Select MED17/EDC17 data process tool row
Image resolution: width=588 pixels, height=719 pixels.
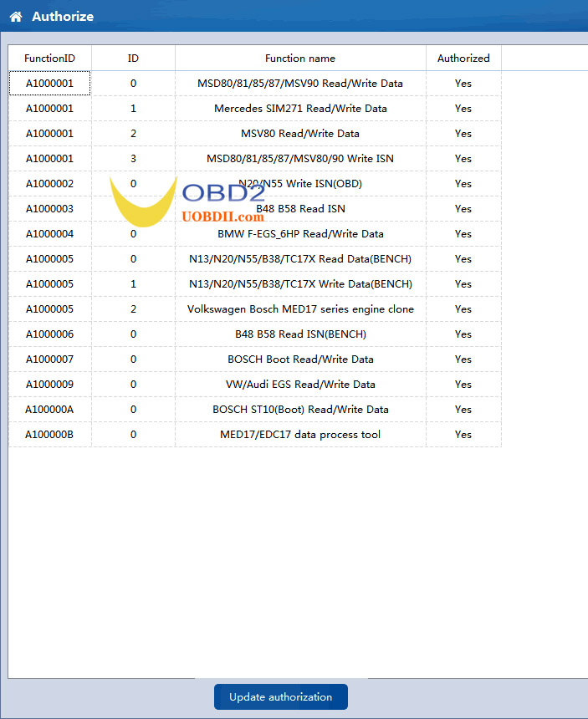tap(255, 434)
